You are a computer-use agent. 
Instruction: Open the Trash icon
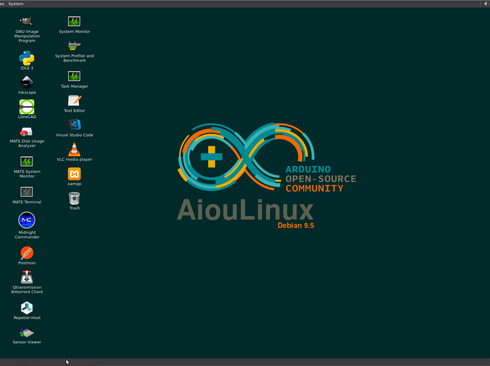tap(74, 198)
